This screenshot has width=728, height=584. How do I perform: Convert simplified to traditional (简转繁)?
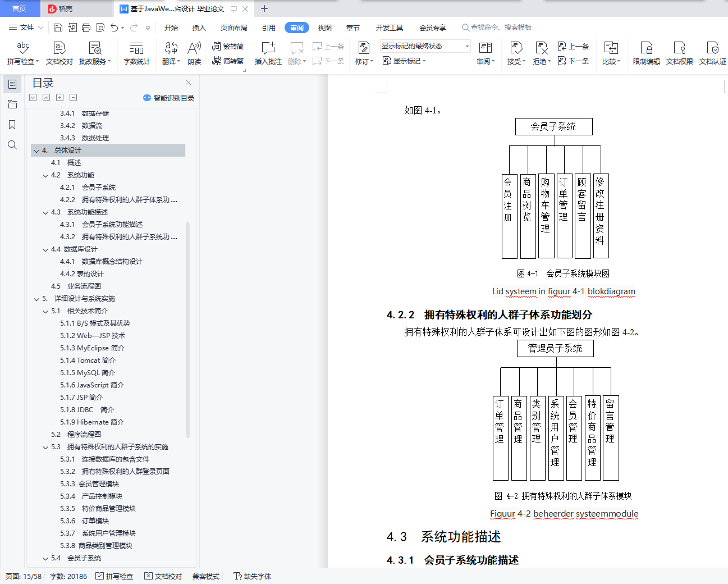click(228, 61)
